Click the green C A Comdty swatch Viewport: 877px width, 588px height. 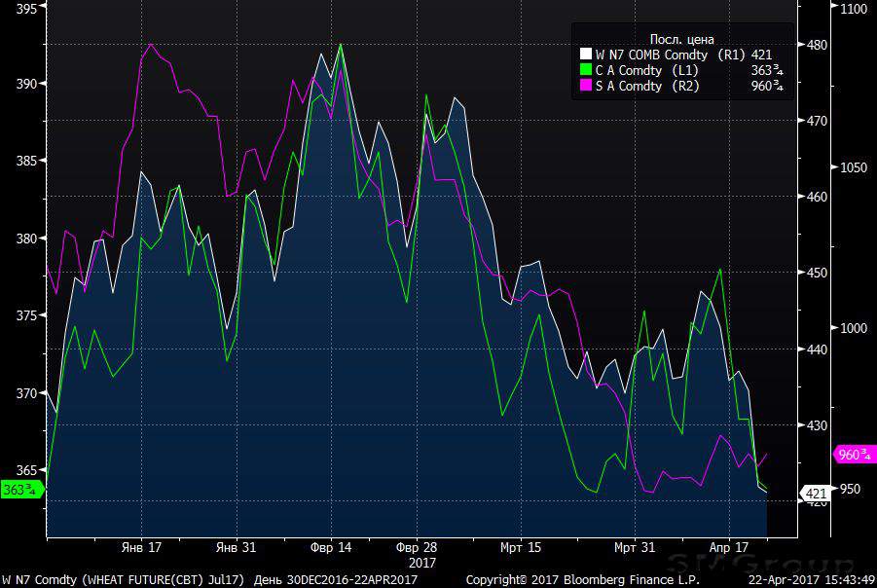[585, 70]
